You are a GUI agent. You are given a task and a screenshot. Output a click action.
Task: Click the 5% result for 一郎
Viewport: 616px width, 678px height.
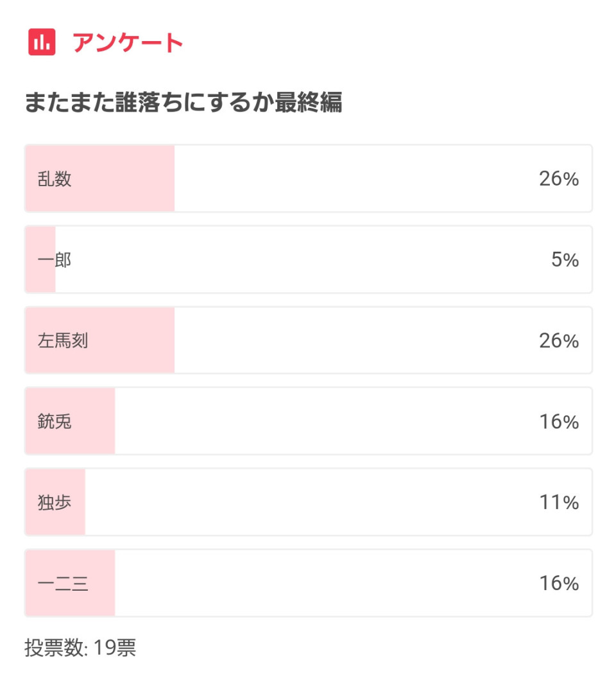565,259
